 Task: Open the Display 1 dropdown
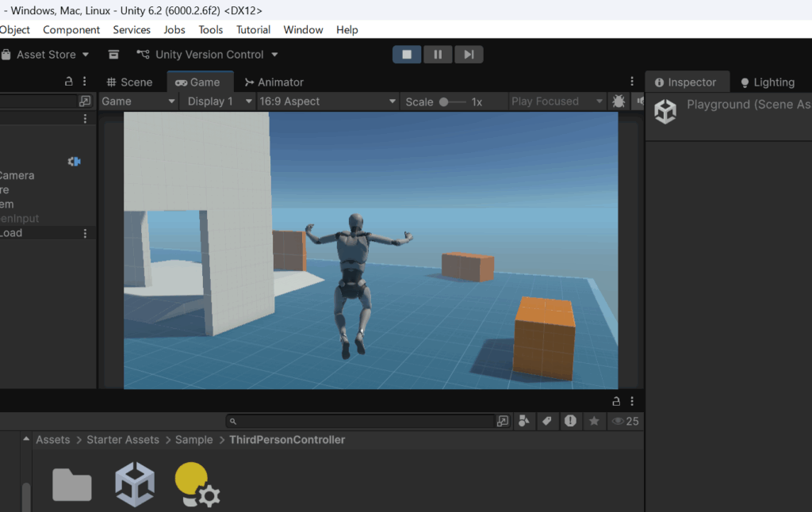217,101
